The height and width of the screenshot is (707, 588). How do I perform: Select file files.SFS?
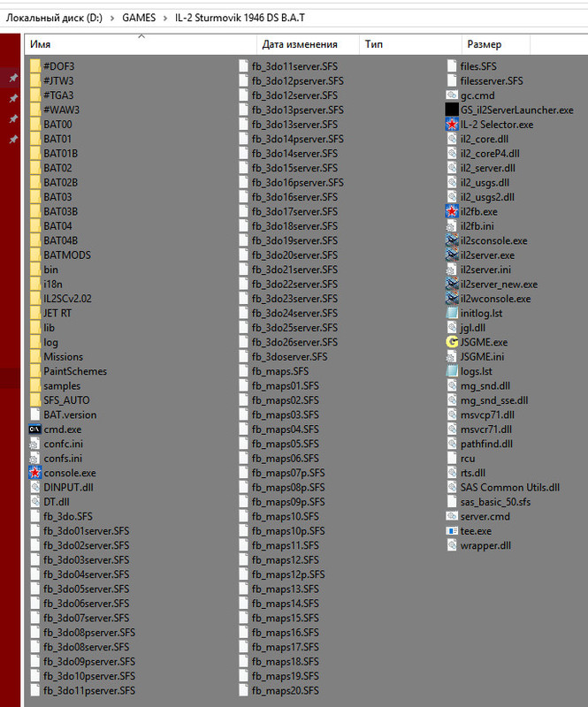tap(478, 66)
